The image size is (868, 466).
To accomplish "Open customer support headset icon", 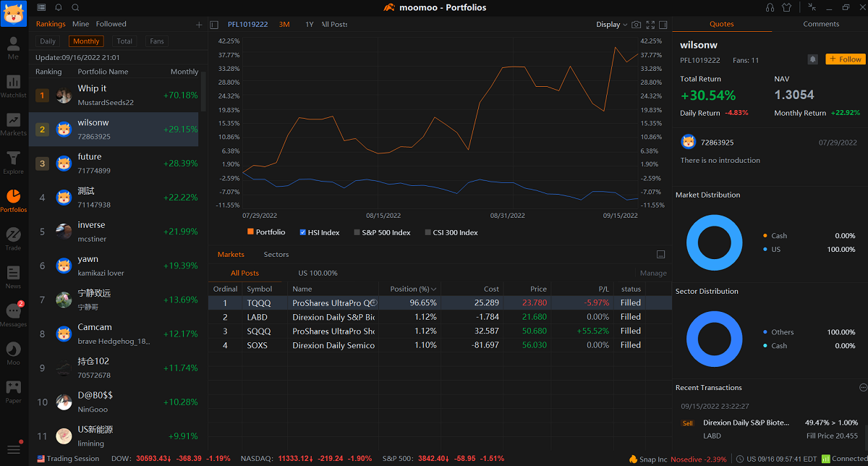I will tap(770, 7).
